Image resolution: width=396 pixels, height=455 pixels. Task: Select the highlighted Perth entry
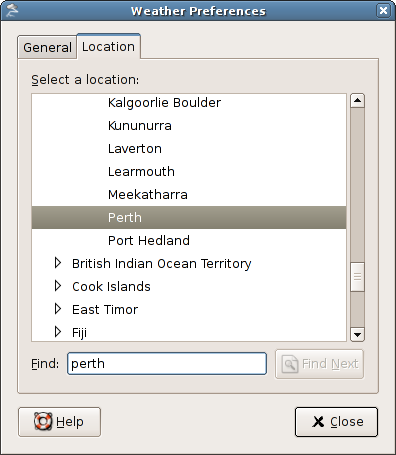pos(189,217)
